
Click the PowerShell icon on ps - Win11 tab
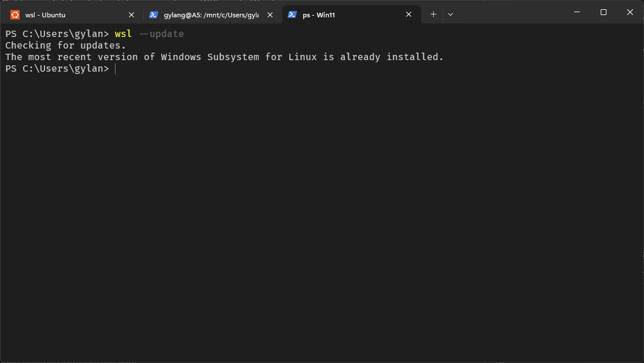pyautogui.click(x=292, y=15)
